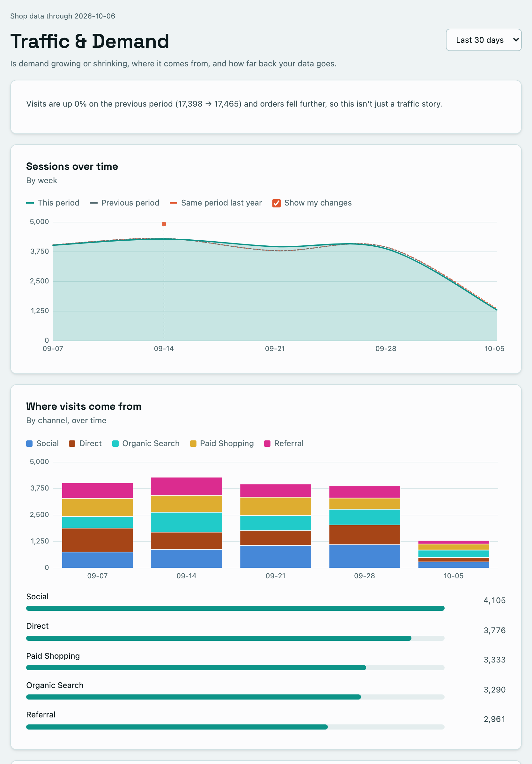
Task: Click the Organic Search visits progress bar
Action: 235,697
